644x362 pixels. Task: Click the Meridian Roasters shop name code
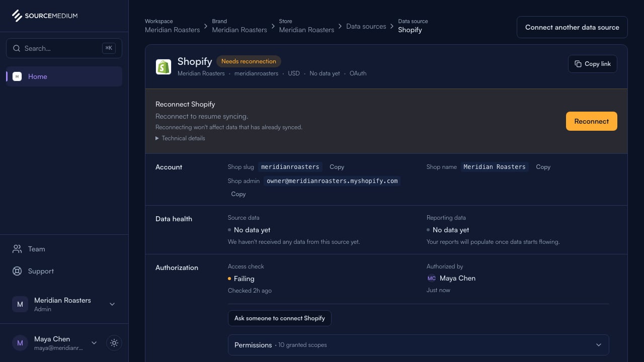point(495,167)
